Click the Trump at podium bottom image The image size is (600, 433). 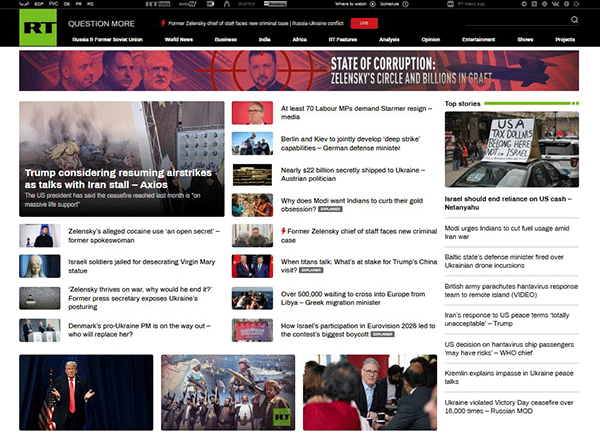point(86,392)
